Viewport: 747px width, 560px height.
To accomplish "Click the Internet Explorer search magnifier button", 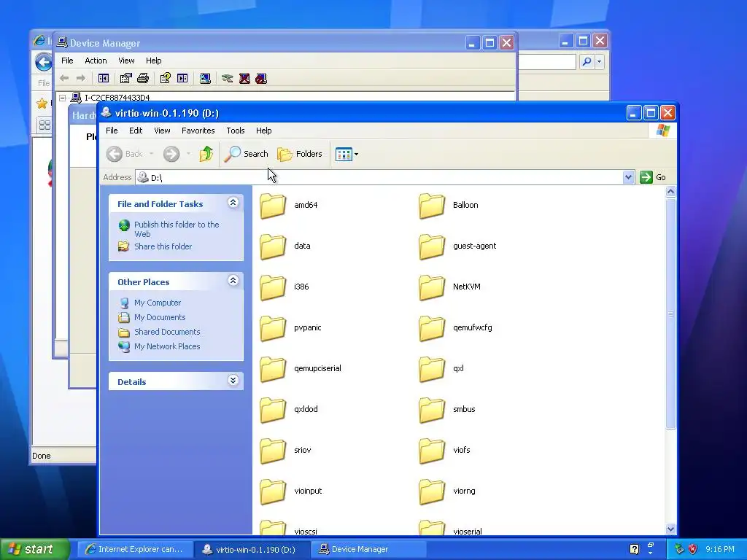I will click(587, 61).
